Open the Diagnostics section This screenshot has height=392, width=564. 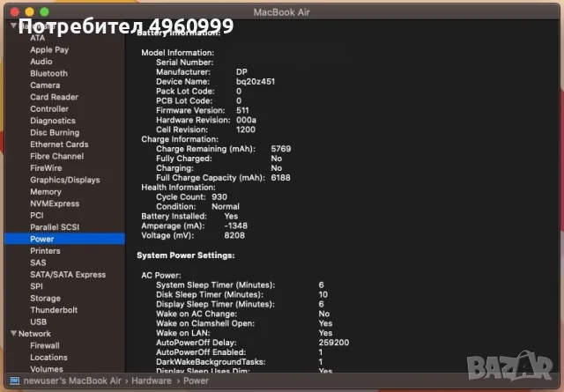pyautogui.click(x=53, y=121)
